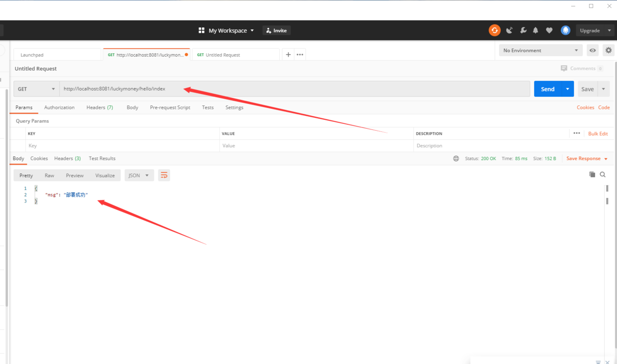Switch to the Authorization tab
The width and height of the screenshot is (617, 364).
(x=59, y=107)
